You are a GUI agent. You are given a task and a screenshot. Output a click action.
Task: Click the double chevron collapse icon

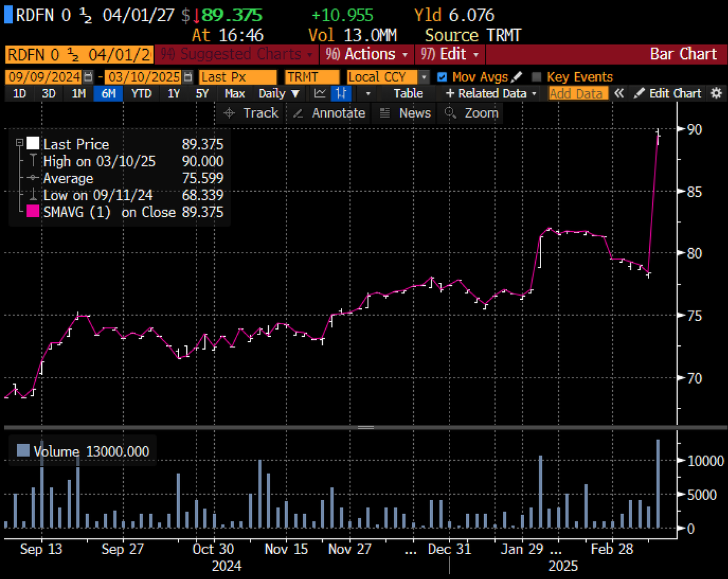pos(619,93)
